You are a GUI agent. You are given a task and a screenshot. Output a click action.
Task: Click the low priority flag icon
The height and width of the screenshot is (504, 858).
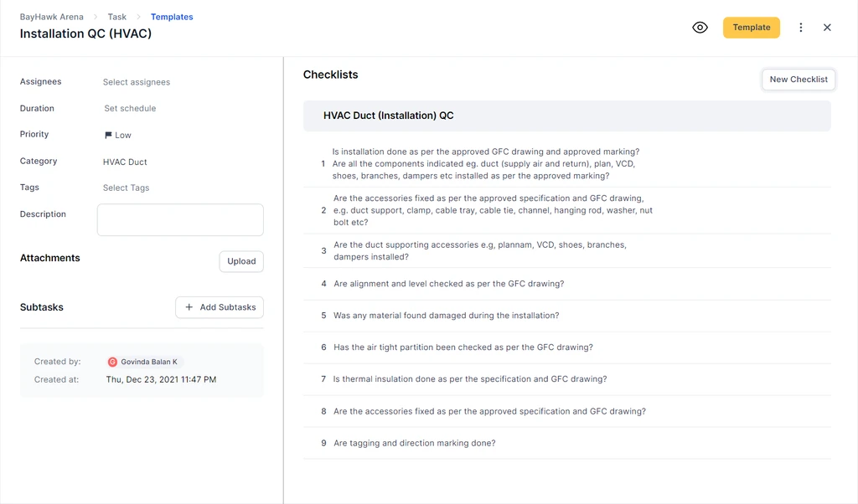(108, 135)
